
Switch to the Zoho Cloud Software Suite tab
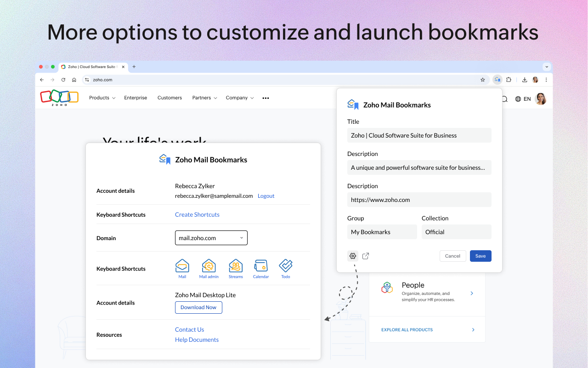pyautogui.click(x=91, y=66)
